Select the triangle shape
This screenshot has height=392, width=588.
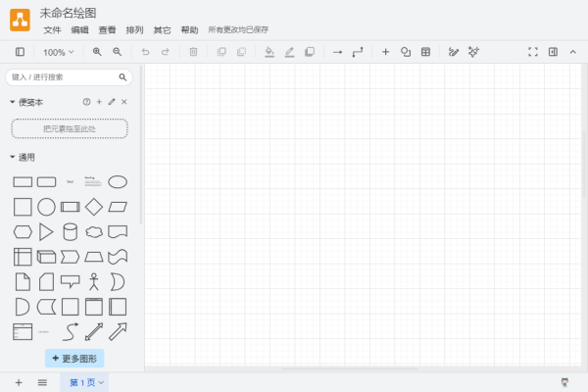point(46,232)
